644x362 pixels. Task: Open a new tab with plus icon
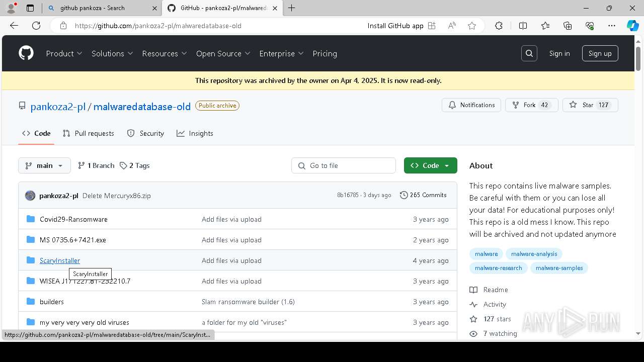click(x=291, y=8)
